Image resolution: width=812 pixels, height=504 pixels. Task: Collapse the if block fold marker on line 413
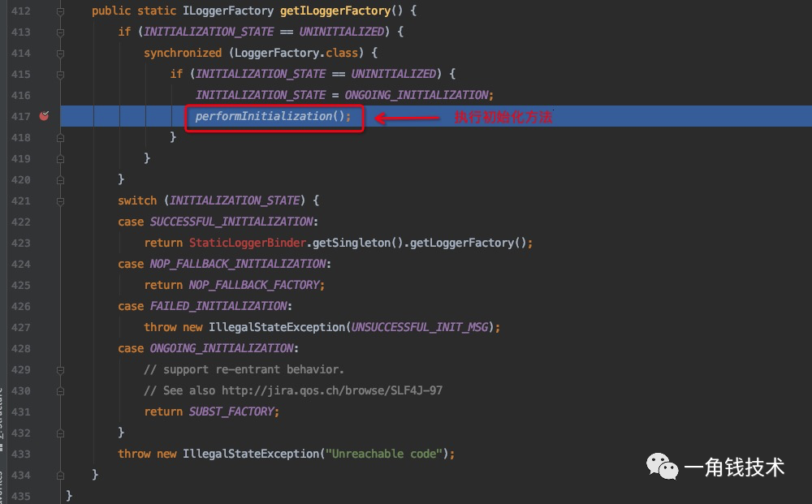60,32
